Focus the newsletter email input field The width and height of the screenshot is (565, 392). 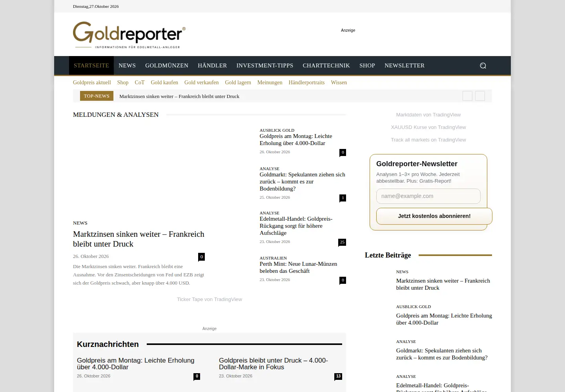tap(428, 196)
